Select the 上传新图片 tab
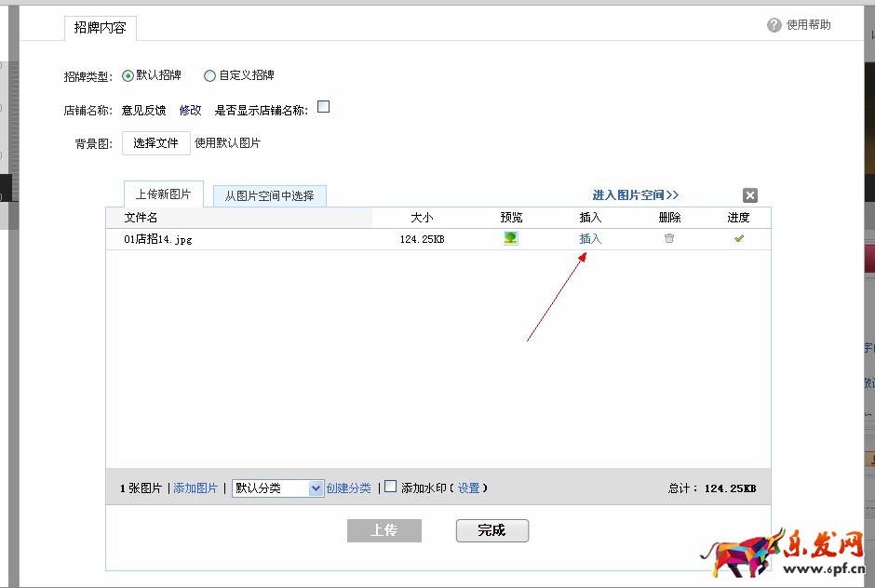The width and height of the screenshot is (875, 588). pos(163,194)
